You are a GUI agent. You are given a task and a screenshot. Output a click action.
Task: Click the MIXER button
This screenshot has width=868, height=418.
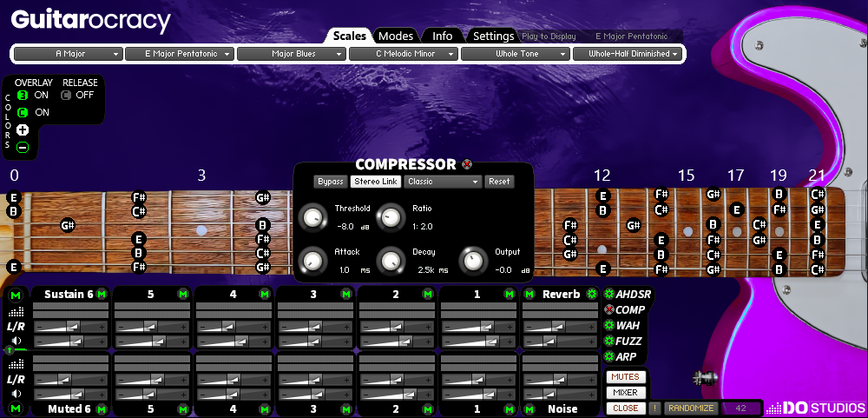[625, 393]
